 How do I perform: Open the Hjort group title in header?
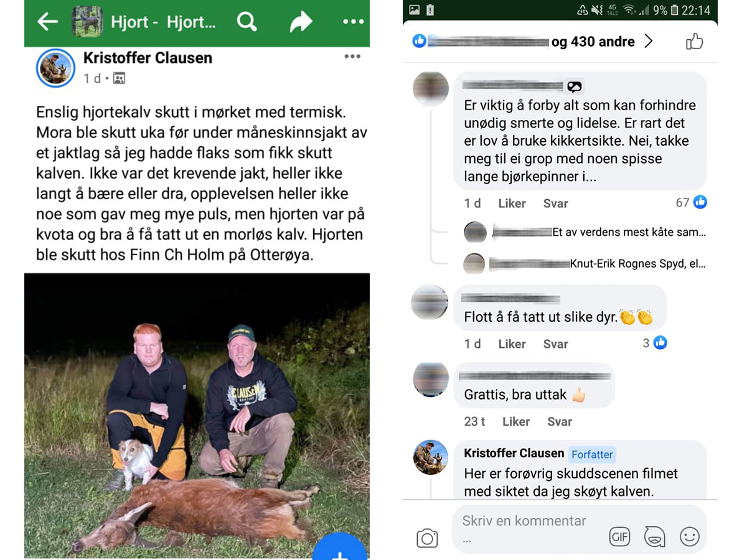[x=163, y=22]
